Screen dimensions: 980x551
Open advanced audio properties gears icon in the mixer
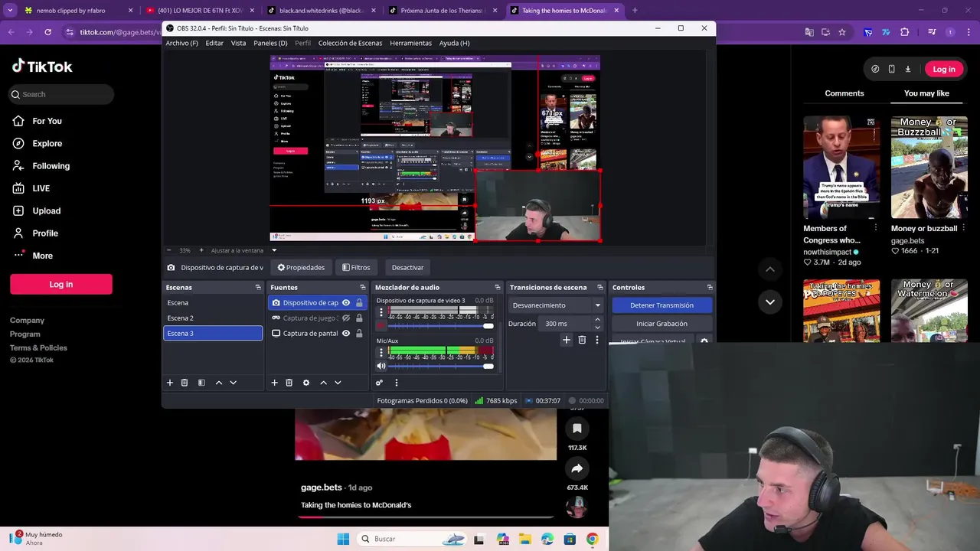coord(379,383)
